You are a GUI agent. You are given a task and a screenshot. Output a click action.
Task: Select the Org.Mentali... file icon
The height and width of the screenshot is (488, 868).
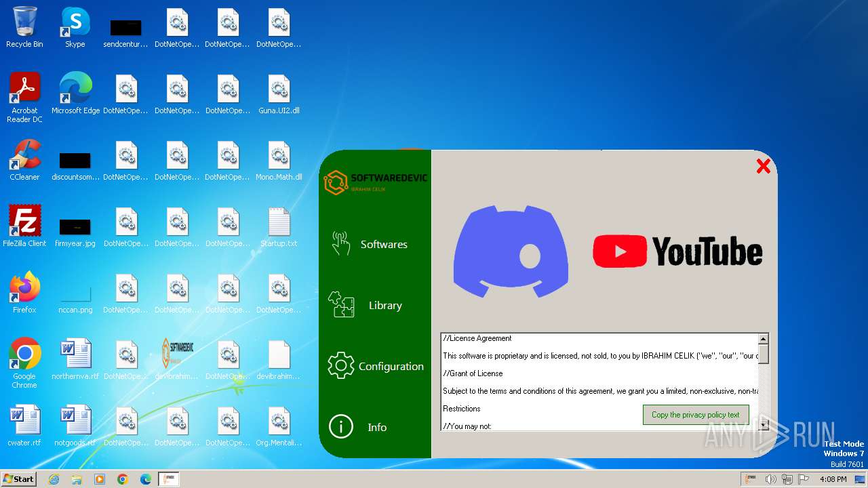pyautogui.click(x=279, y=426)
